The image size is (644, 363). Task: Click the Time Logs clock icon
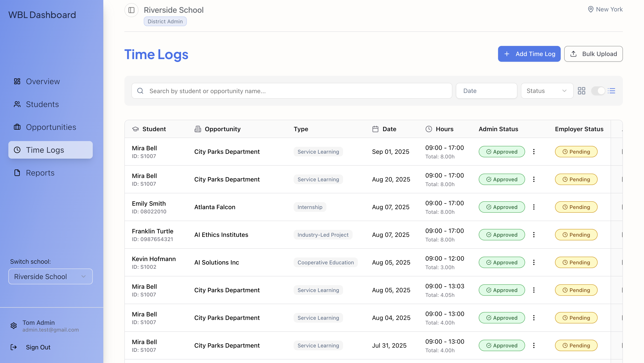coord(17,150)
